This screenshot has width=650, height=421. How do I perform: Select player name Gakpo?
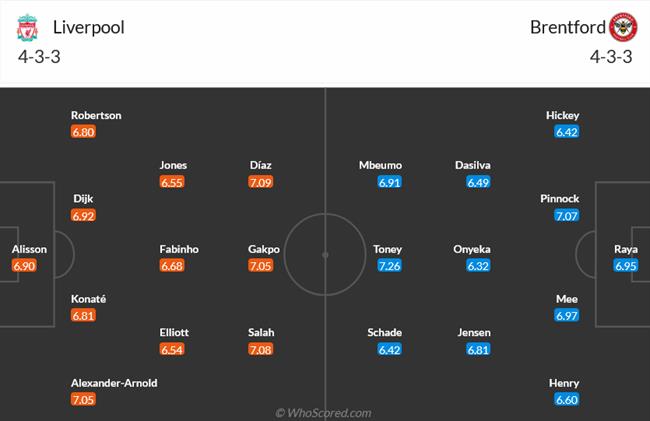[264, 249]
